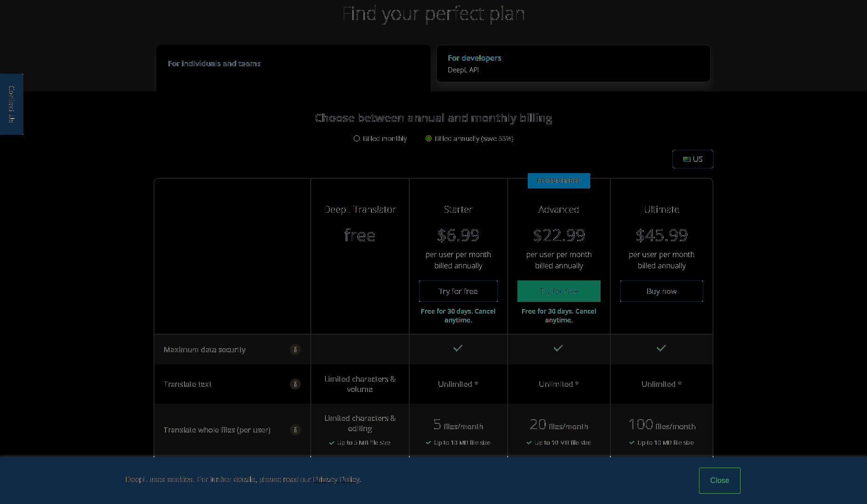Open the Contact Us side tab
The image size is (867, 504).
point(12,104)
